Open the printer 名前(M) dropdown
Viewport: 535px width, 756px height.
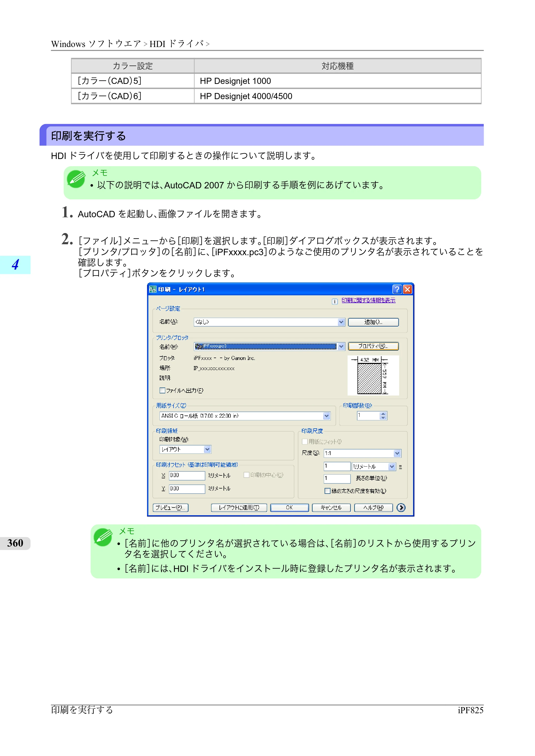(341, 346)
